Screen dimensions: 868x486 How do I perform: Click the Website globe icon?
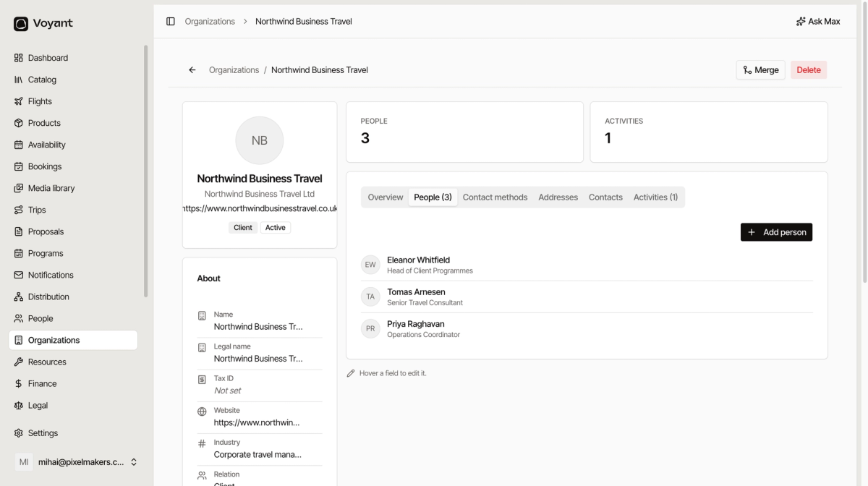pos(202,412)
